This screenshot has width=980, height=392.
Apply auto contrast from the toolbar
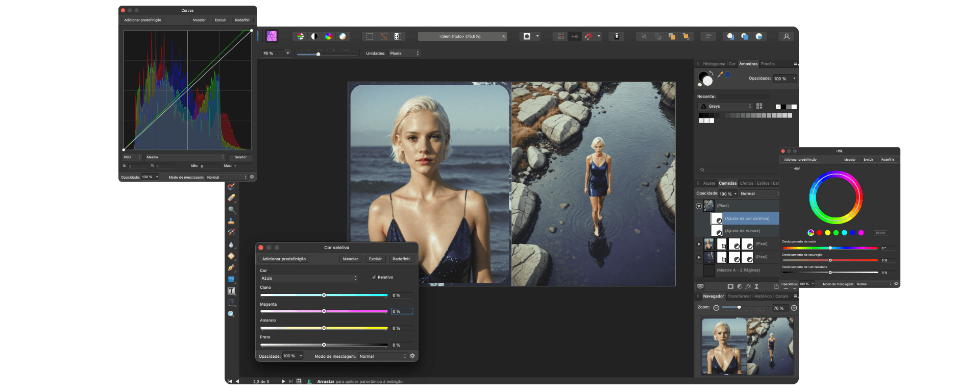click(x=314, y=36)
